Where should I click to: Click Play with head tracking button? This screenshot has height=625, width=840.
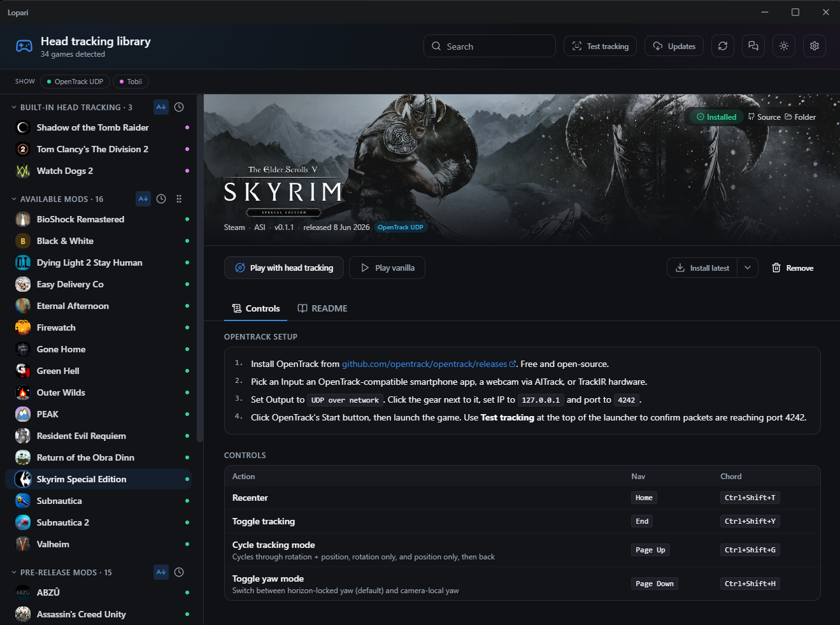pos(284,268)
